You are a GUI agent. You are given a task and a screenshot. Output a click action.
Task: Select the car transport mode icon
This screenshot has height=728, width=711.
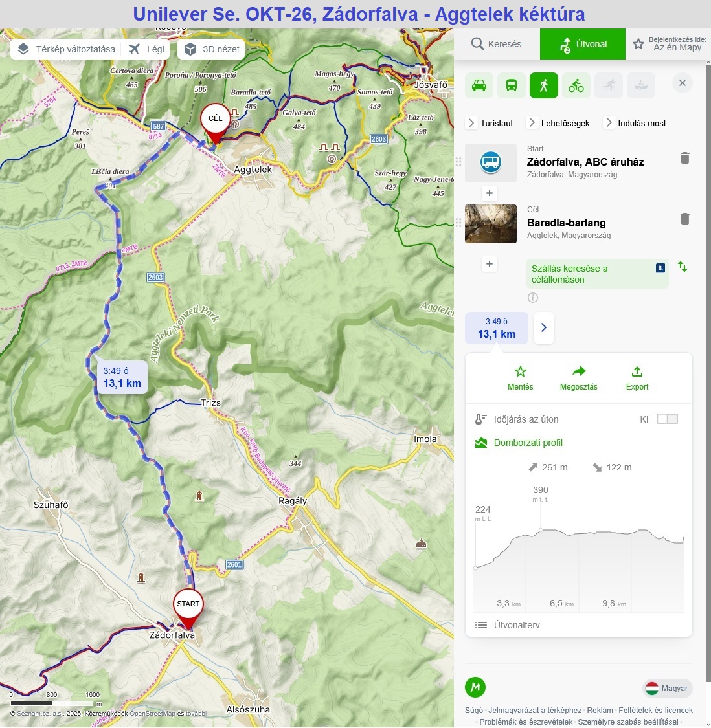479,85
